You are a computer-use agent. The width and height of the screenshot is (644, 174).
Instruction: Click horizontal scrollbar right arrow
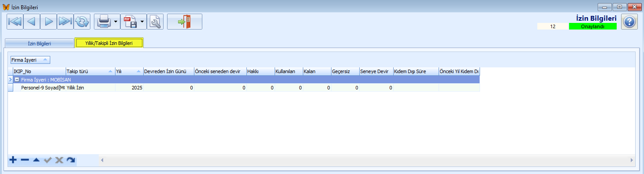tap(631, 160)
